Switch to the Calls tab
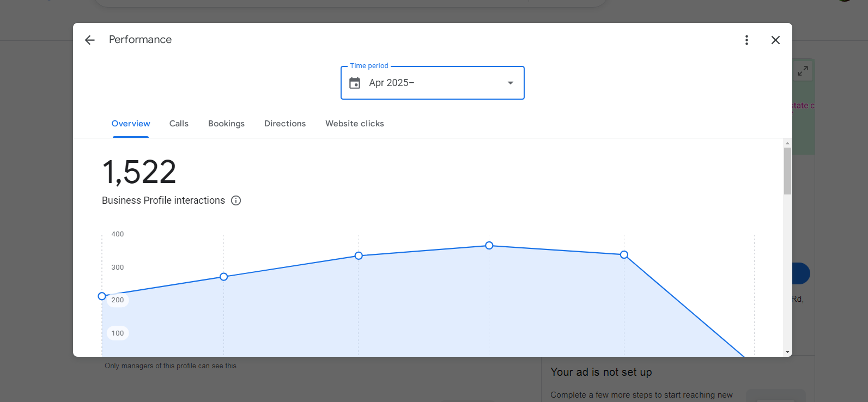Image resolution: width=868 pixels, height=402 pixels. (179, 124)
